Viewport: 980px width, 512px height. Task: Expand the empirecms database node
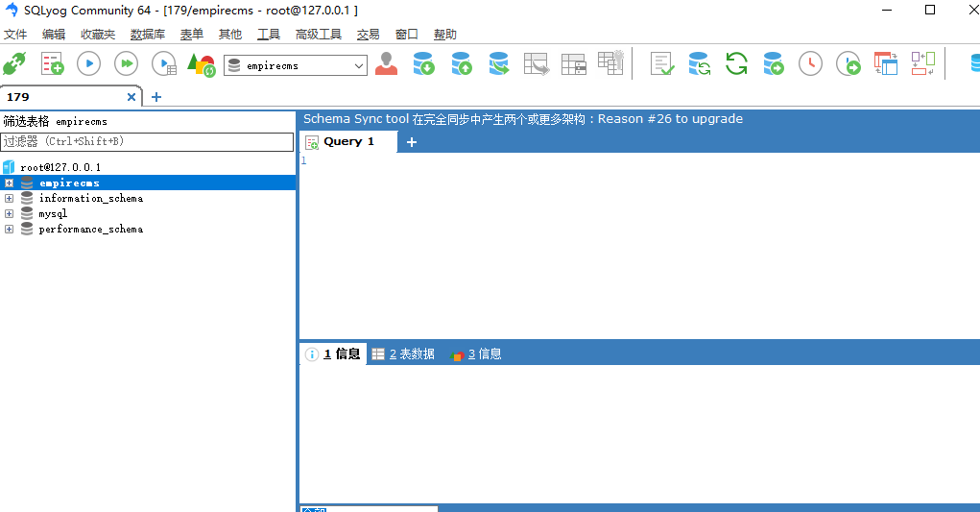pyautogui.click(x=9, y=183)
